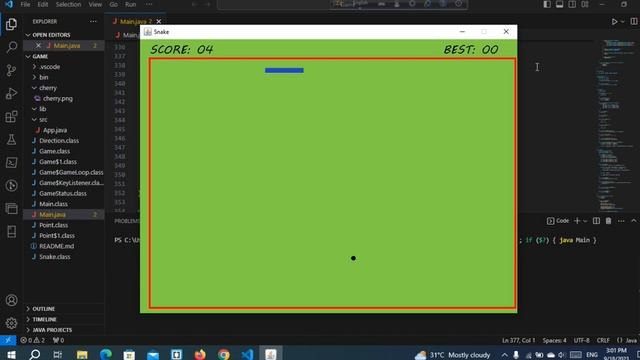This screenshot has height=360, width=640.
Task: Open remote window button in status bar
Action: click(8, 340)
